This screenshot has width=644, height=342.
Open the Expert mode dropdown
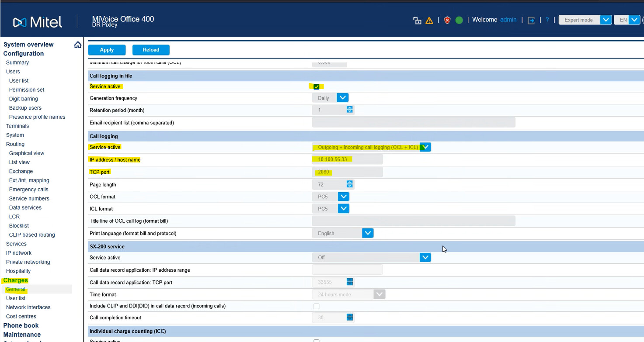tap(585, 20)
